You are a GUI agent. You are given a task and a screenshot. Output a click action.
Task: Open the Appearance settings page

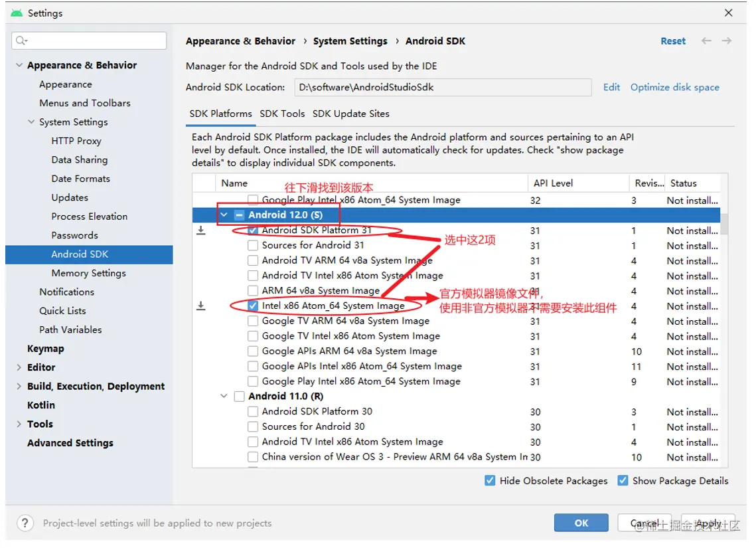coord(66,84)
